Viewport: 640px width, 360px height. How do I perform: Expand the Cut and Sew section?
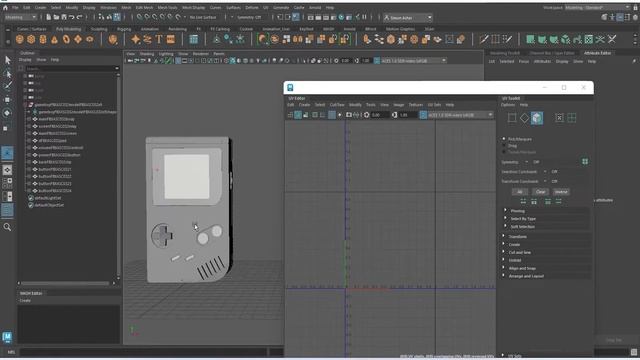(519, 253)
